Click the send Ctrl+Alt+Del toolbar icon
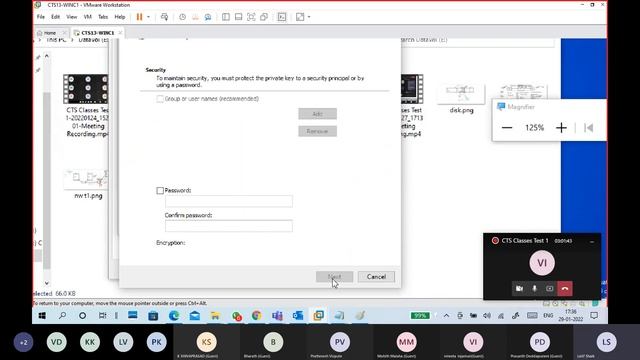Viewport: 640px width, 360px height. point(164,17)
